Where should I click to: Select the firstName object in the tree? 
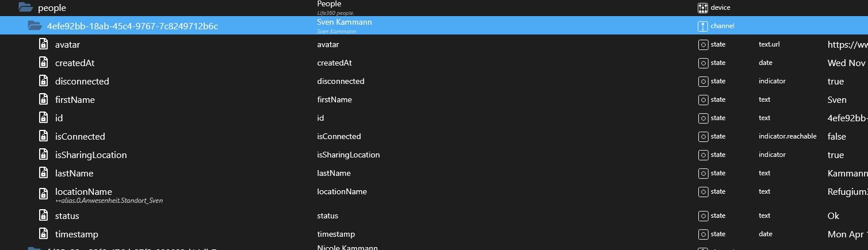[75, 99]
